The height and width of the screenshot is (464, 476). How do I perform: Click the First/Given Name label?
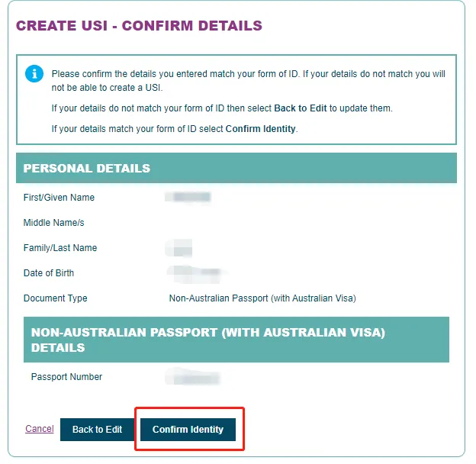(x=59, y=198)
